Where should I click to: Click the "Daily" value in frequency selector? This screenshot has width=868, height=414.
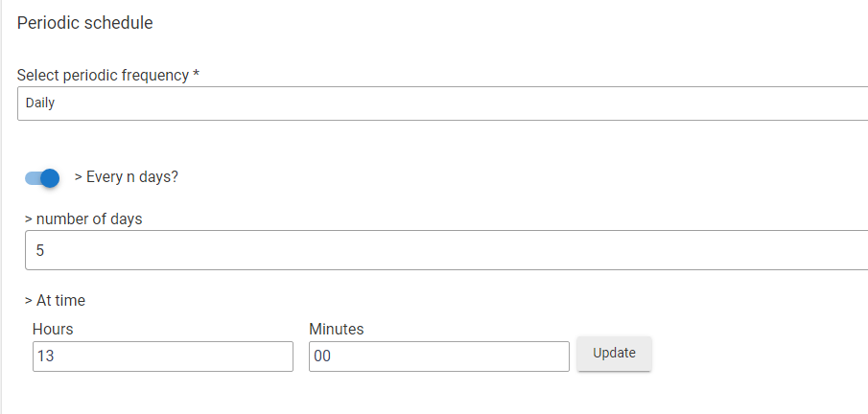pos(40,103)
